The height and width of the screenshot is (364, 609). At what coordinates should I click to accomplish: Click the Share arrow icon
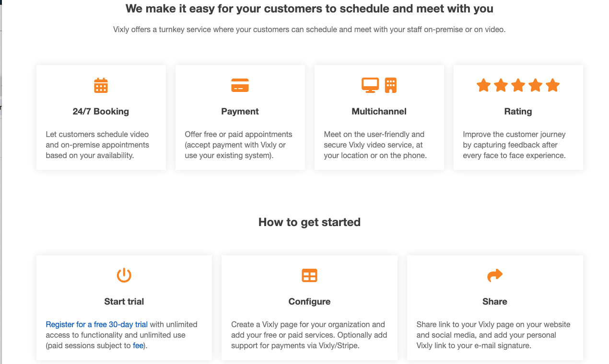pyautogui.click(x=495, y=275)
